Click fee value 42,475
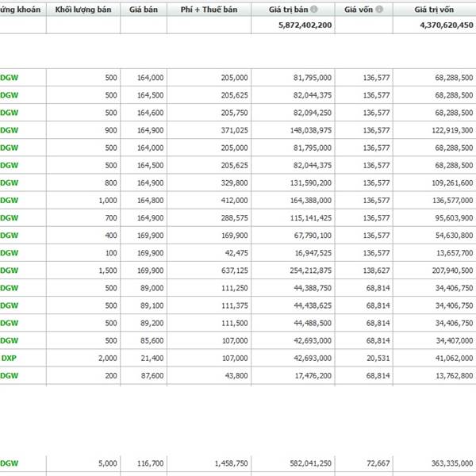Viewport: 476px width, 476px height. (236, 253)
